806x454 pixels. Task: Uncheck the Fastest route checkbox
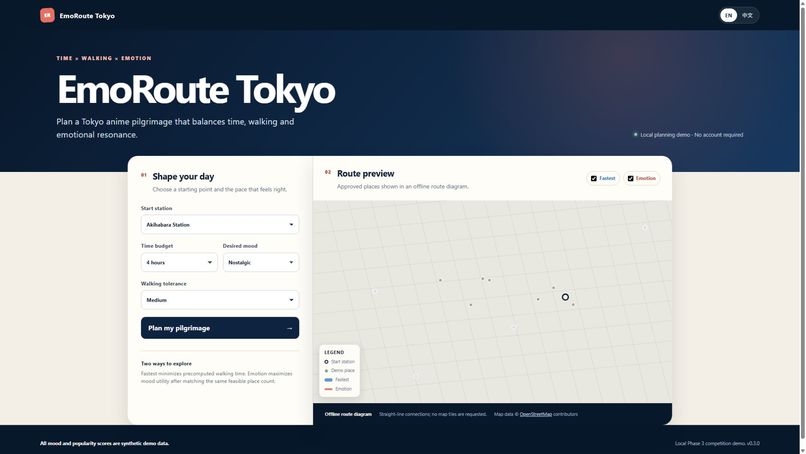point(594,178)
